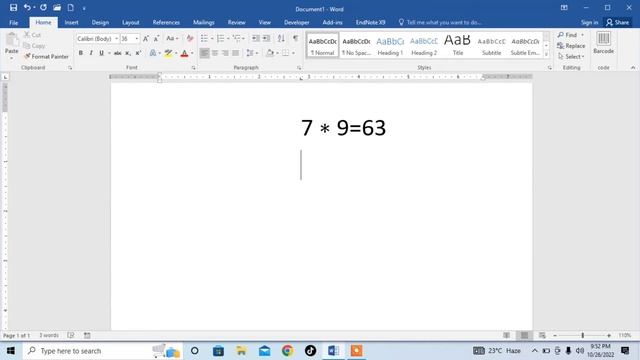Apply red font color

[x=184, y=53]
